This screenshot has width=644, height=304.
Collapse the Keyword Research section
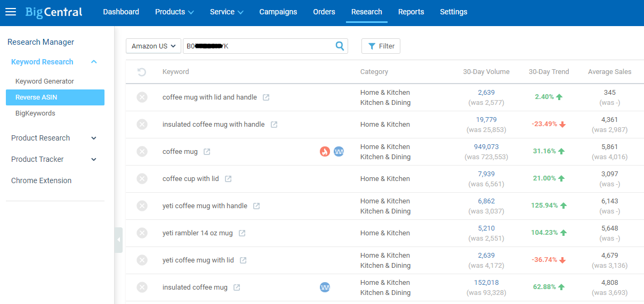(x=94, y=62)
